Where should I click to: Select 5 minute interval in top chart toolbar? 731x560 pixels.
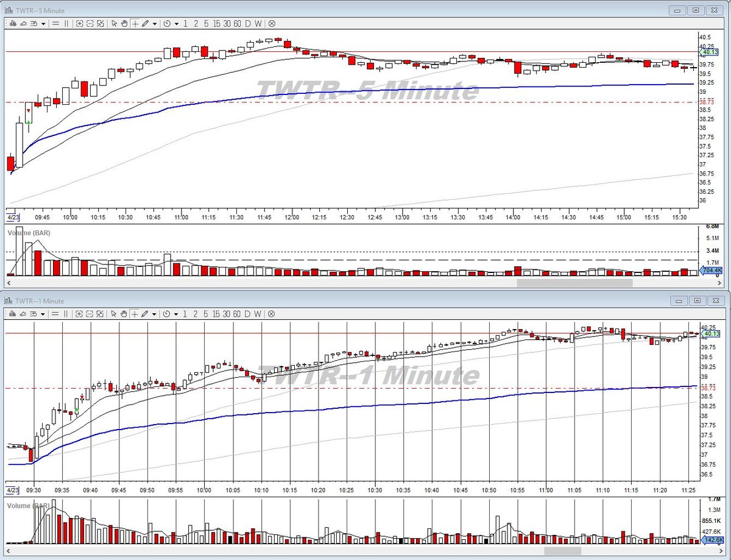[206, 23]
